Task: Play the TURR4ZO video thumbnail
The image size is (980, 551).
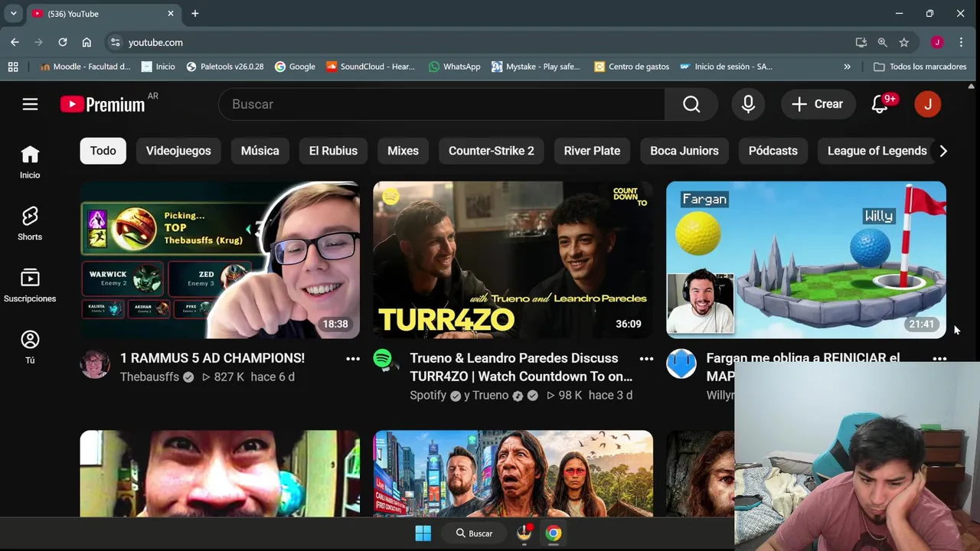Action: pos(513,260)
